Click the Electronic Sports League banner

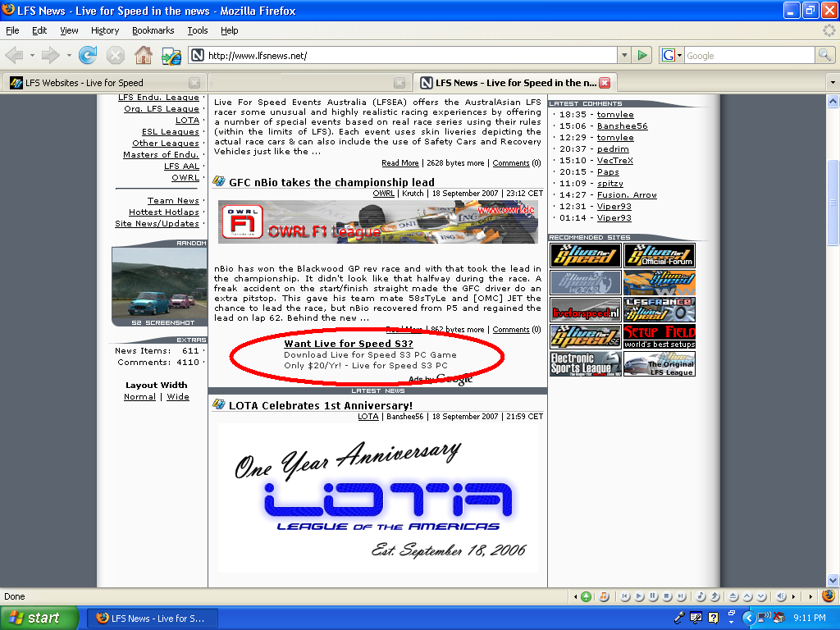click(586, 363)
